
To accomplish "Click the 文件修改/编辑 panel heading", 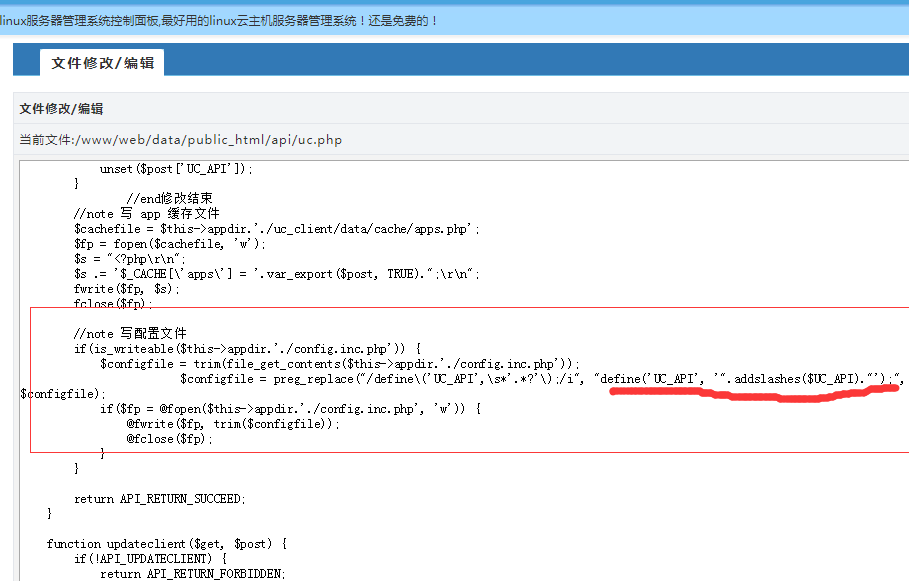I will (61, 109).
